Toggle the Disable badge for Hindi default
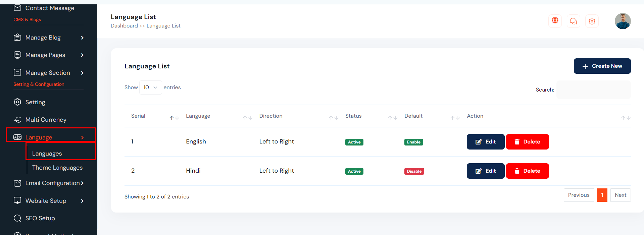The height and width of the screenshot is (235, 644). 414,171
